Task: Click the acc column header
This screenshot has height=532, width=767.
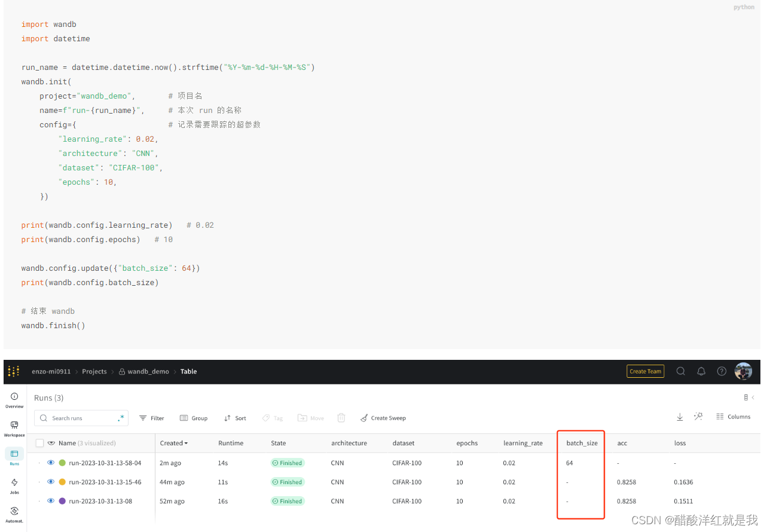Action: coord(622,443)
